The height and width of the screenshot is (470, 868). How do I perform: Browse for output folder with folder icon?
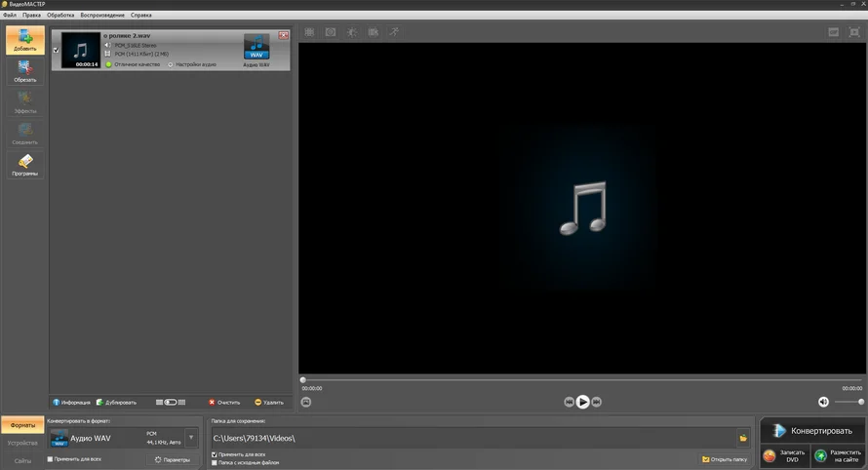coord(743,438)
